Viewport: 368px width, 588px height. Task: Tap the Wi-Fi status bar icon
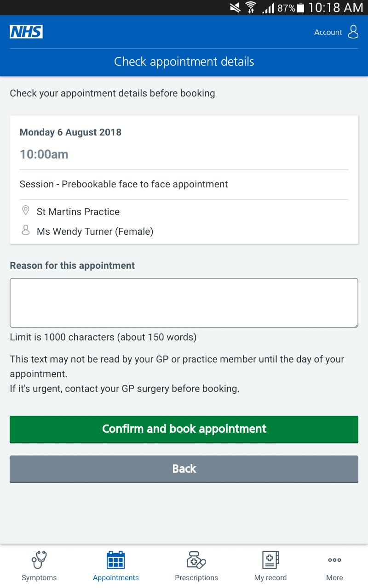pyautogui.click(x=251, y=7)
